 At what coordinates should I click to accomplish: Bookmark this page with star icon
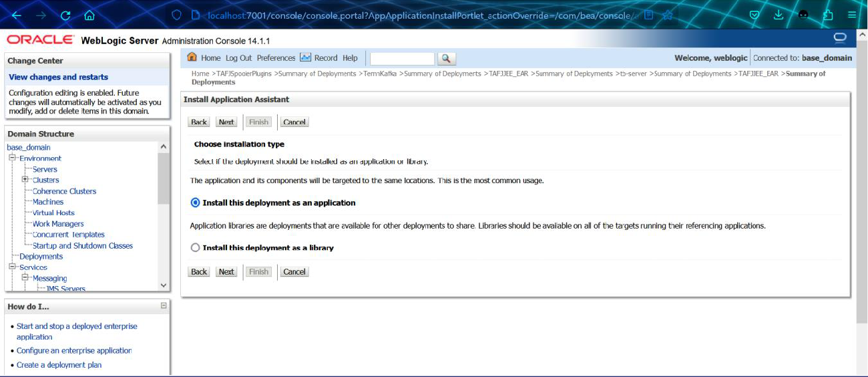click(667, 15)
